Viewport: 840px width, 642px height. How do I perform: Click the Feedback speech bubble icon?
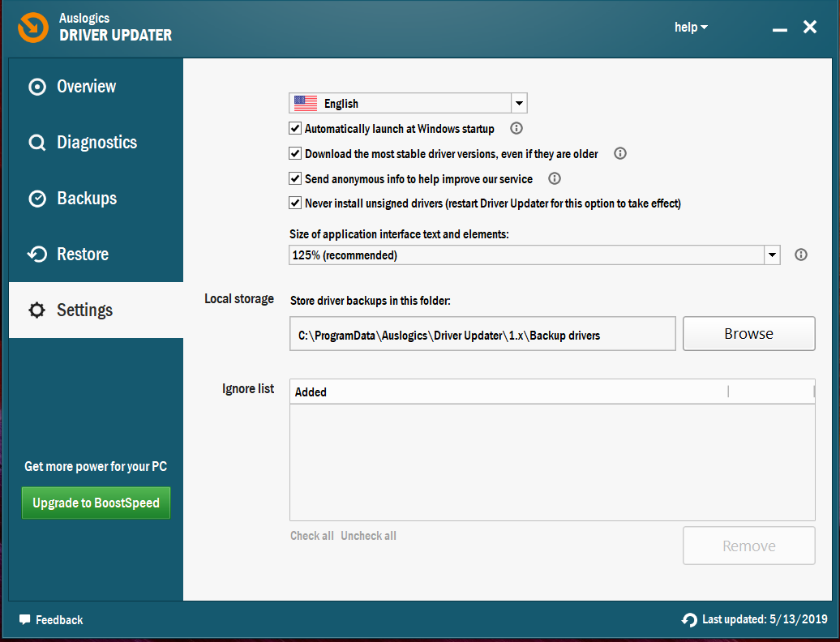pos(25,620)
